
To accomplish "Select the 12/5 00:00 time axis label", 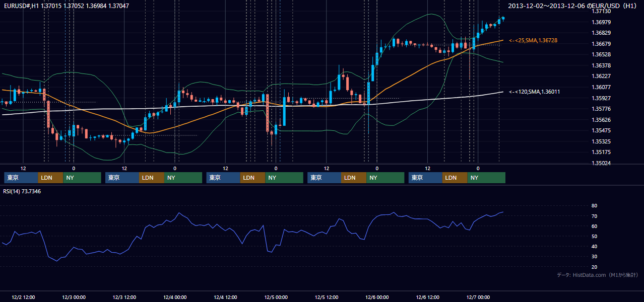I will tap(276, 297).
